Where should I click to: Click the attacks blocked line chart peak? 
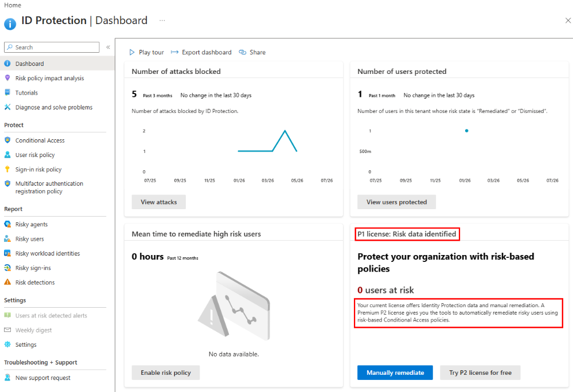284,131
